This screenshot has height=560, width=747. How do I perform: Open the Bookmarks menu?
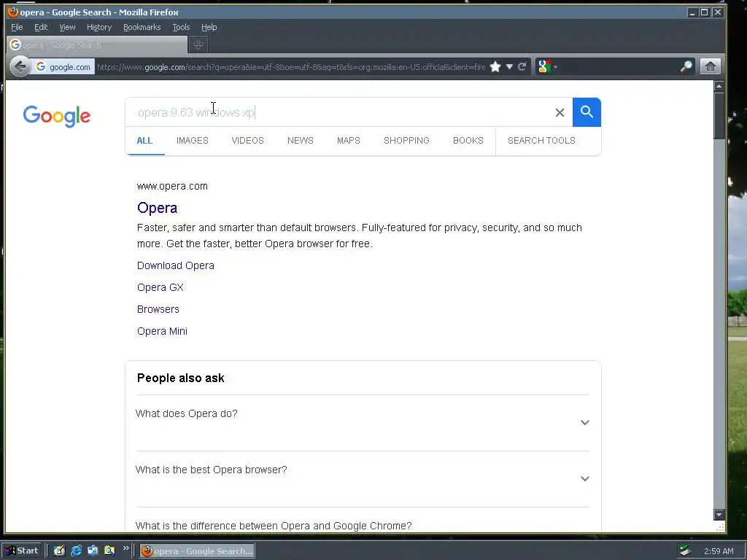[142, 27]
